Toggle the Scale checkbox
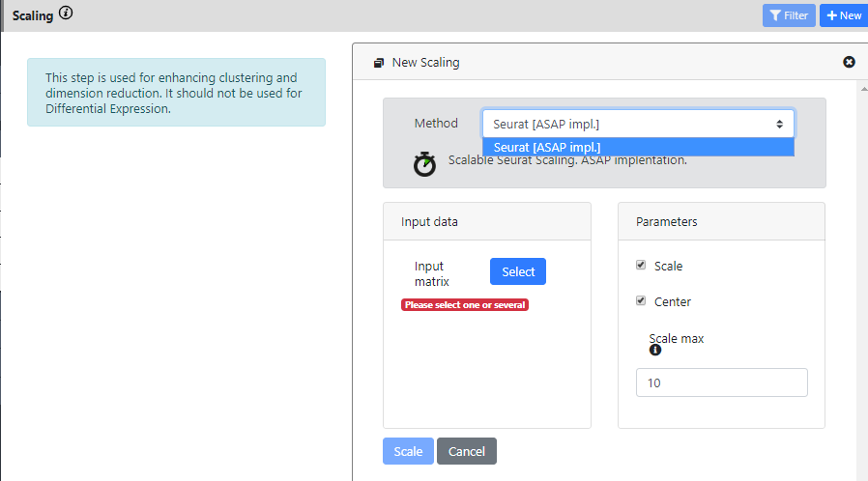 click(641, 265)
